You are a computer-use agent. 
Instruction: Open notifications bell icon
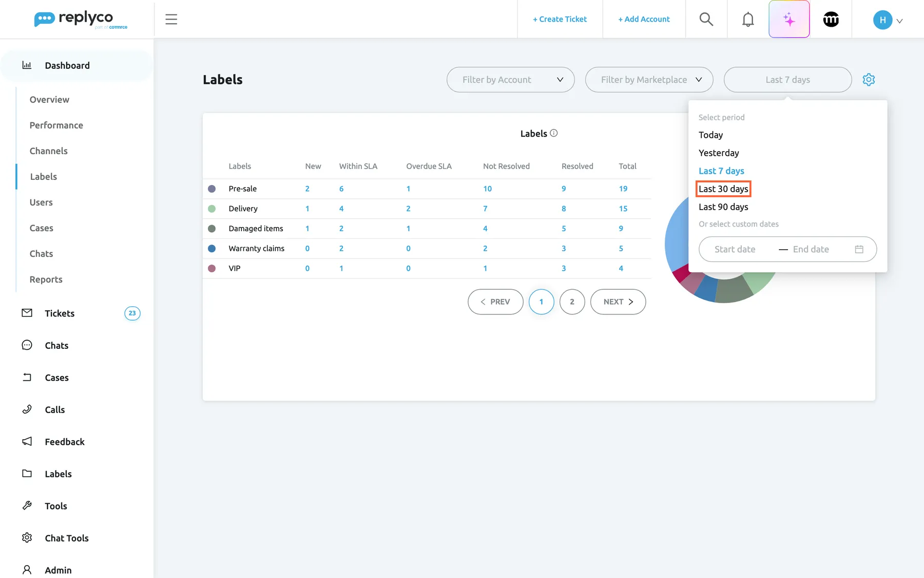[x=748, y=20]
